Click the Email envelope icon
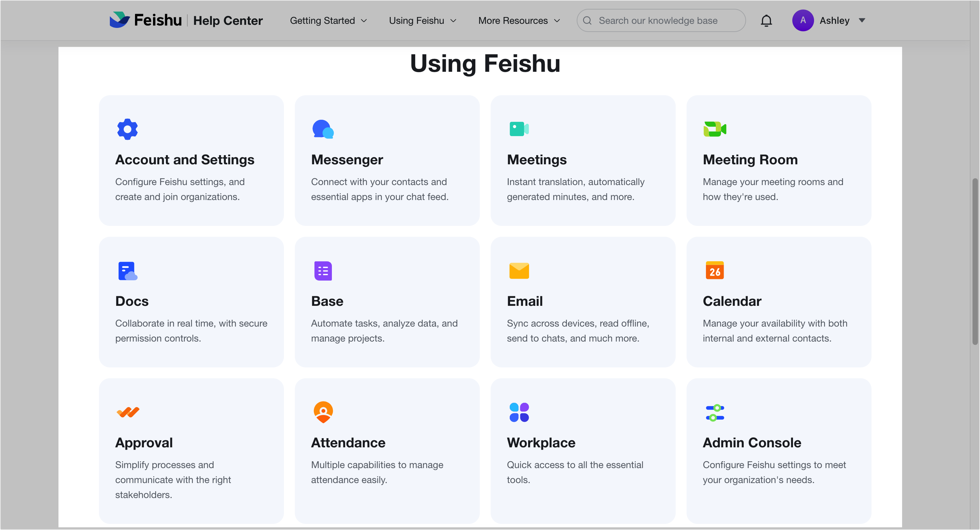The image size is (980, 530). point(519,270)
